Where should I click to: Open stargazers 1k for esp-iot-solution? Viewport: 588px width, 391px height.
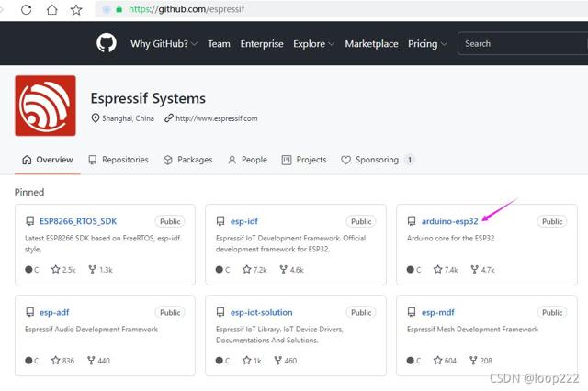coord(252,361)
